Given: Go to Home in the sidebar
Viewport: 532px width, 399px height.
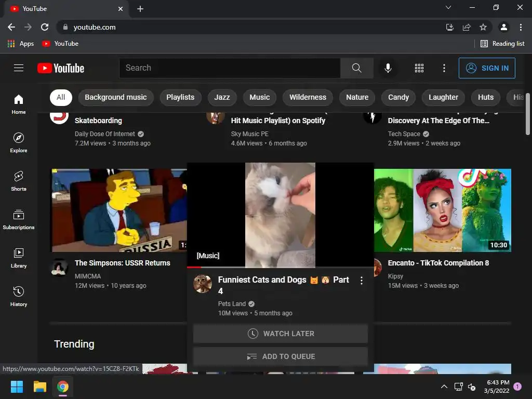Looking at the screenshot, I should tap(19, 104).
